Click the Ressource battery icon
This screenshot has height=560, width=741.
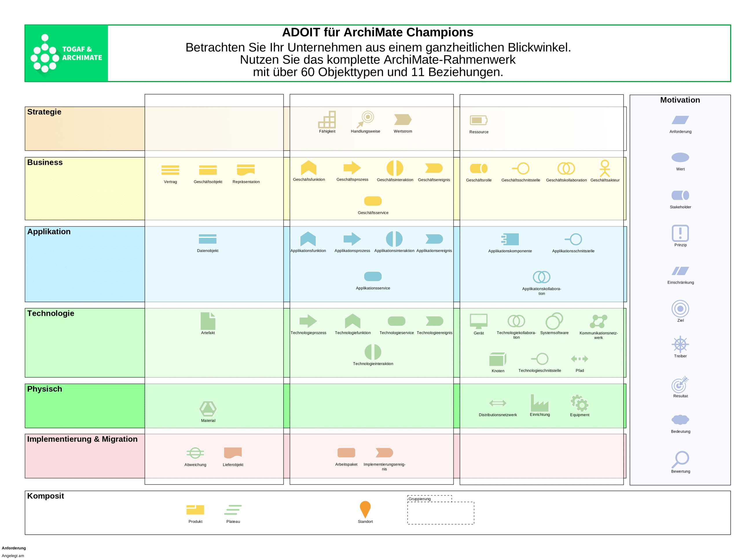479,120
